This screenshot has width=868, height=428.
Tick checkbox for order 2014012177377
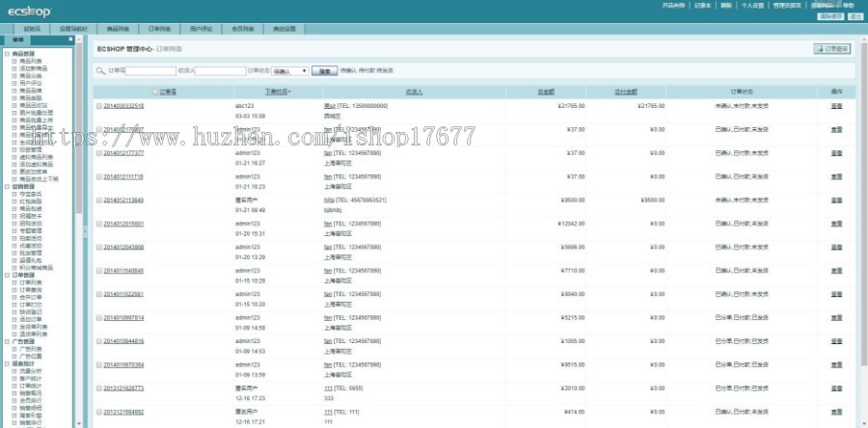(99, 153)
